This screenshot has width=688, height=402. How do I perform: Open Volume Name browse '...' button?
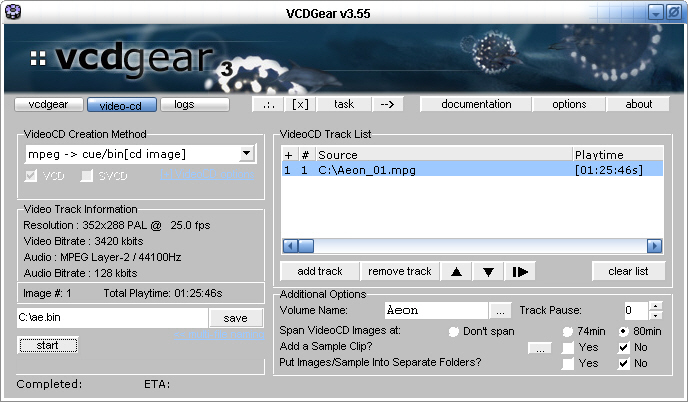500,311
